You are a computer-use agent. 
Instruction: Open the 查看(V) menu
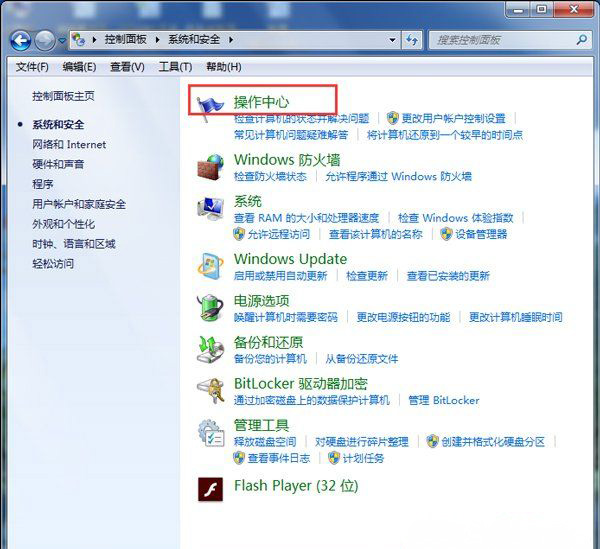tap(127, 67)
